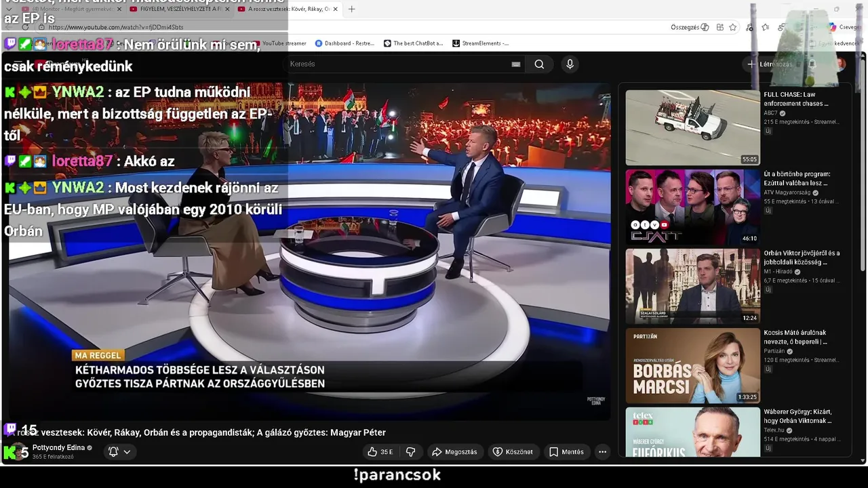The height and width of the screenshot is (488, 868).
Task: Click the ABC7 channel name
Action: 771,113
